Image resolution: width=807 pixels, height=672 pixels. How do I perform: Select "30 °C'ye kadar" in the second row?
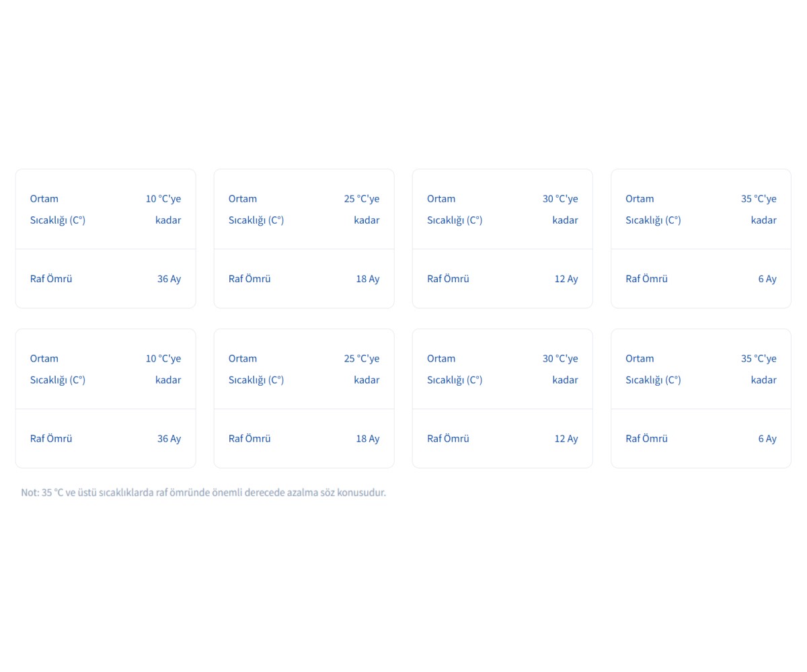[x=560, y=369]
